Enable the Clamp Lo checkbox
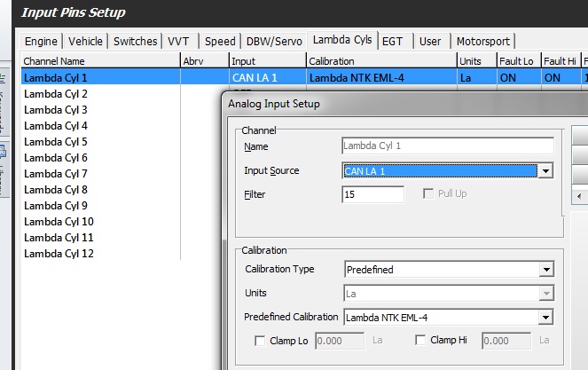The image size is (588, 370). pos(261,341)
